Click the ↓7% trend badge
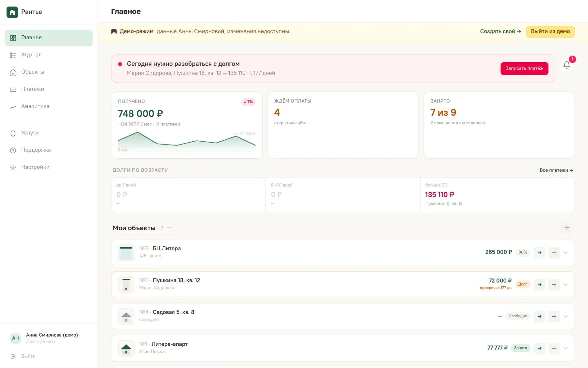This screenshot has height=368, width=588. [x=248, y=102]
